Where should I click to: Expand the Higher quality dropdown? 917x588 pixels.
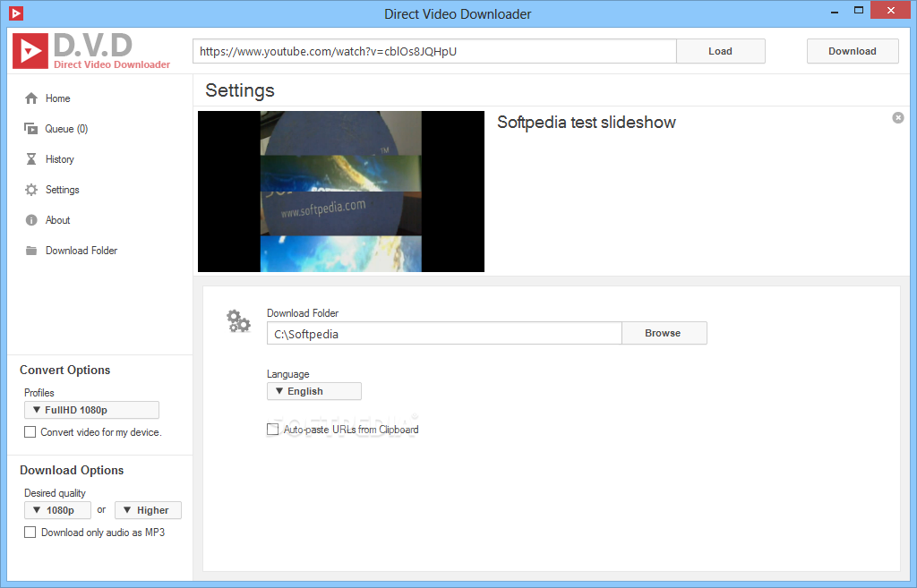click(148, 509)
